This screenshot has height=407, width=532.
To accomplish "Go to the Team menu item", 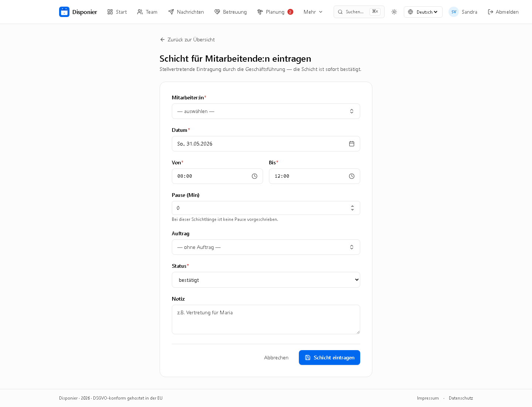I will (147, 12).
